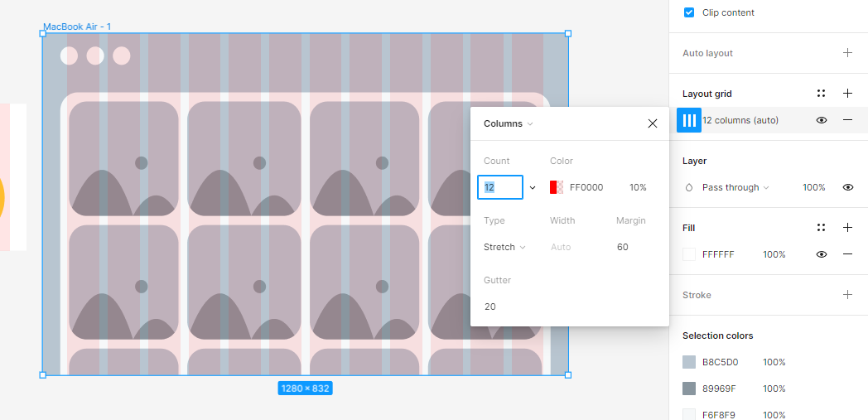Click the 89969F selection color swatch
The height and width of the screenshot is (420, 868).
point(689,389)
